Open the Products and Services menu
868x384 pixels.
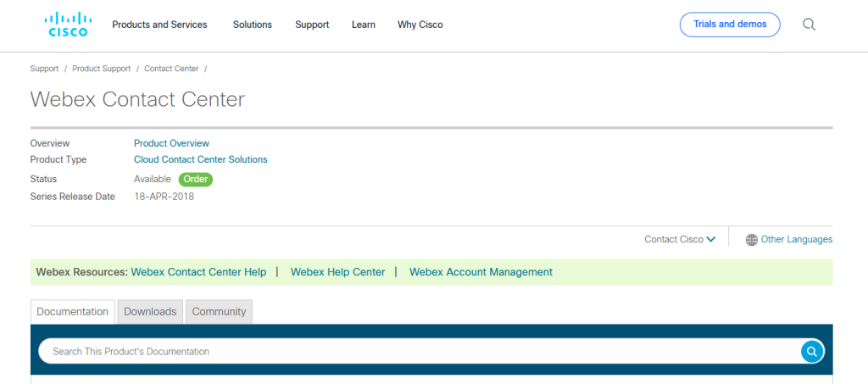[x=159, y=25]
